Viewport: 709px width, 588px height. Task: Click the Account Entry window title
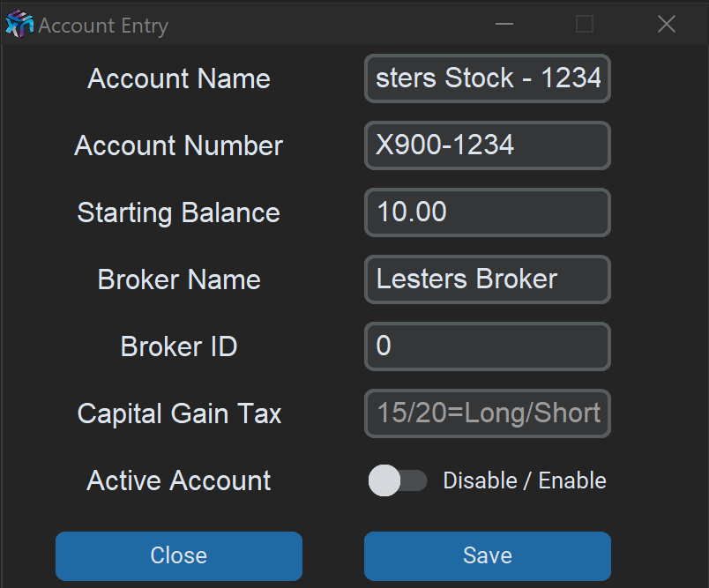point(103,26)
